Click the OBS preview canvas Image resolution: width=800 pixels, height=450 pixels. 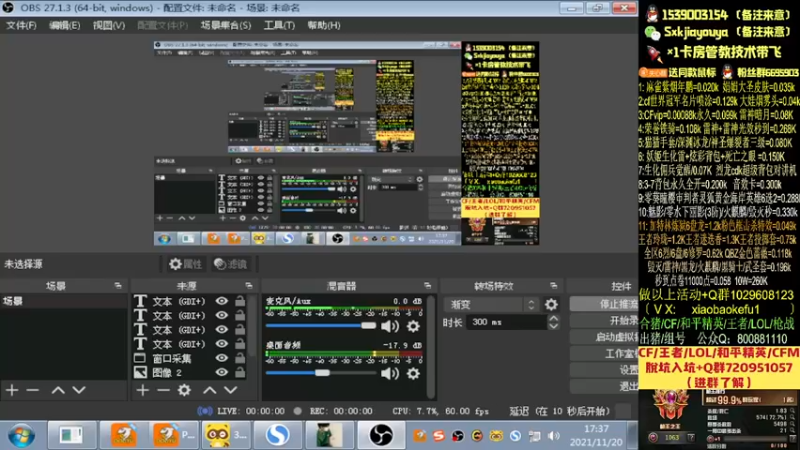pyautogui.click(x=346, y=143)
